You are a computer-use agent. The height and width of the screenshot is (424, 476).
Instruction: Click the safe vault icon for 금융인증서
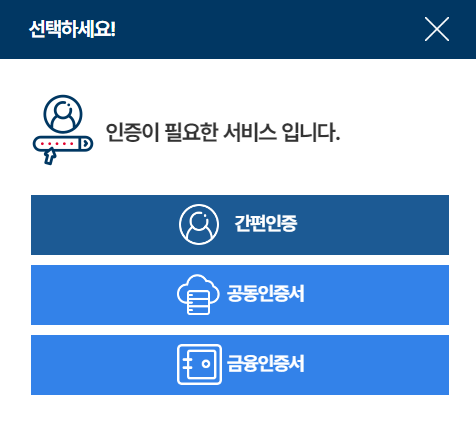[x=199, y=364]
